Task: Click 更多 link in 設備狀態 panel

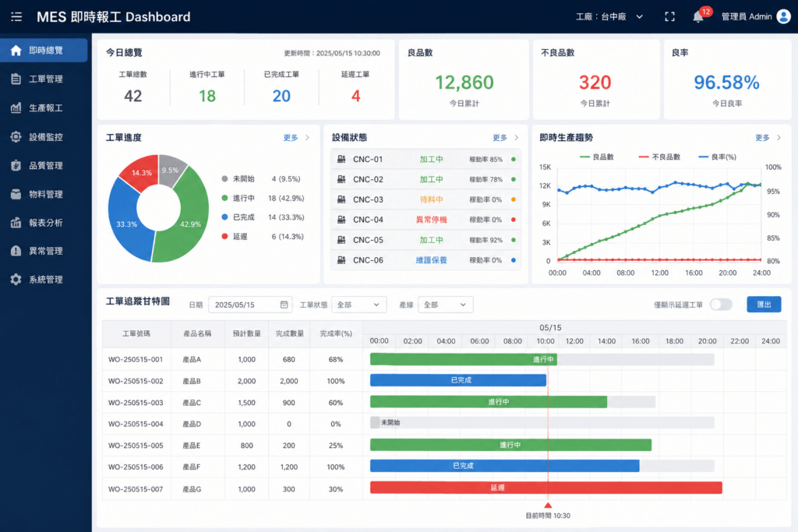Action: [x=505, y=138]
